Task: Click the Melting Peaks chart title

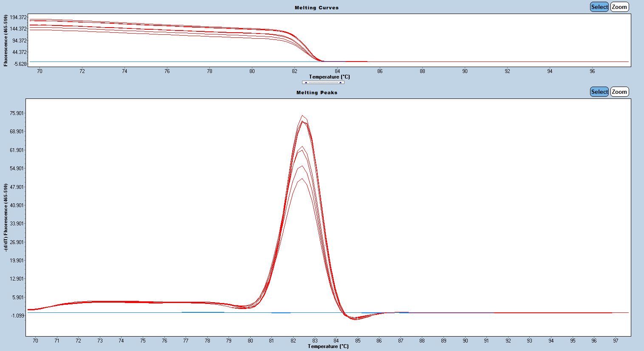Action: pyautogui.click(x=316, y=93)
